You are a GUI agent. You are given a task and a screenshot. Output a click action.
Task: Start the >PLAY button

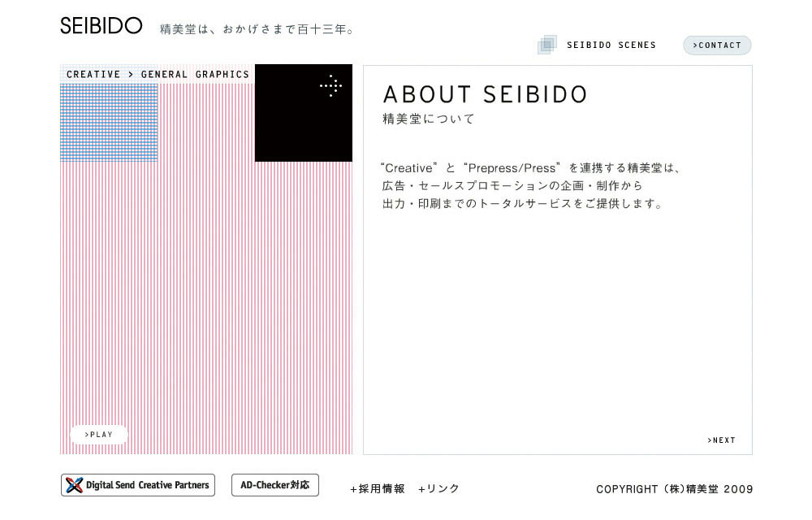click(x=99, y=435)
